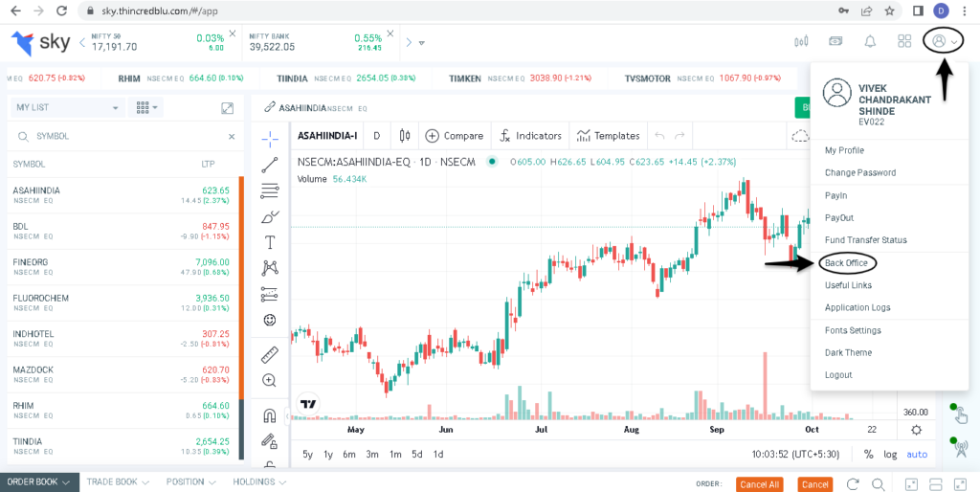Screen dimensions: 980x492
Task: Click the Compare symbol button
Action: [455, 136]
